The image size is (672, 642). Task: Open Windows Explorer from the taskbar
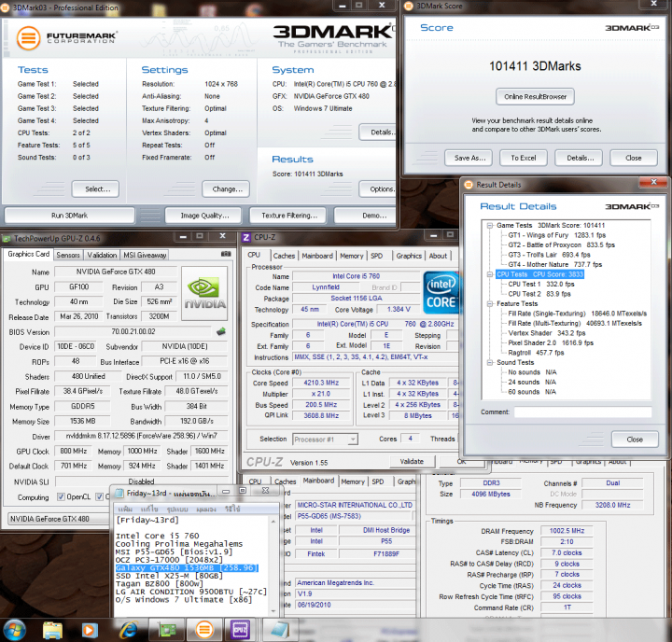[x=52, y=630]
